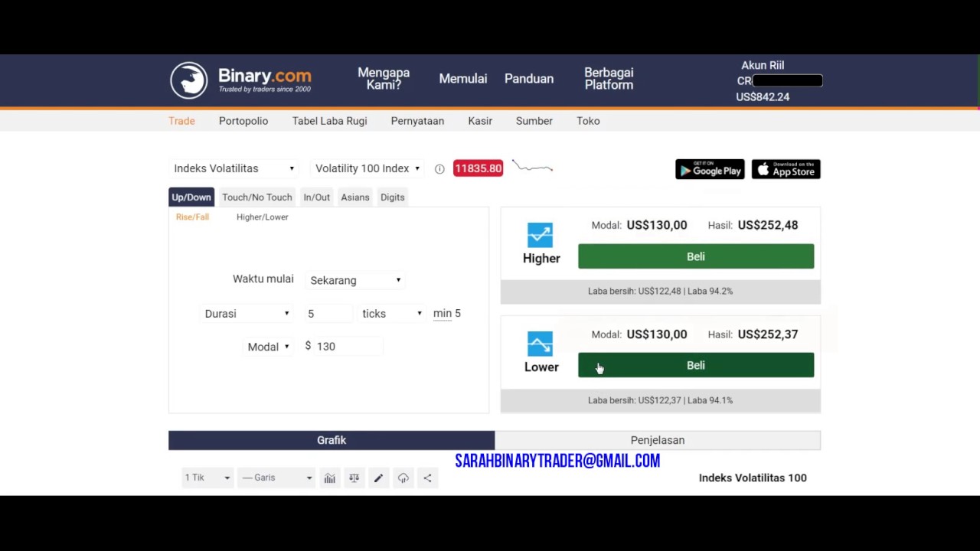Switch to Higher/Lower sub-tab
Screen dimensions: 980x551
[263, 217]
